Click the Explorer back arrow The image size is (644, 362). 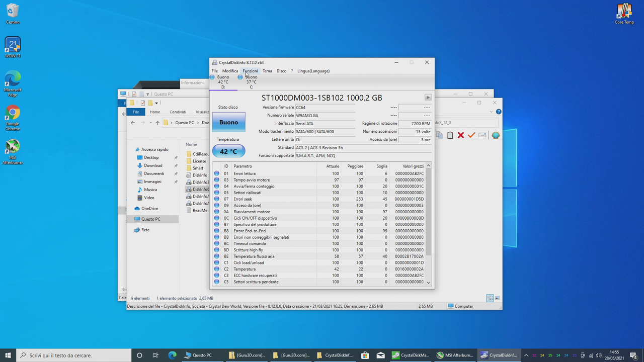click(133, 123)
